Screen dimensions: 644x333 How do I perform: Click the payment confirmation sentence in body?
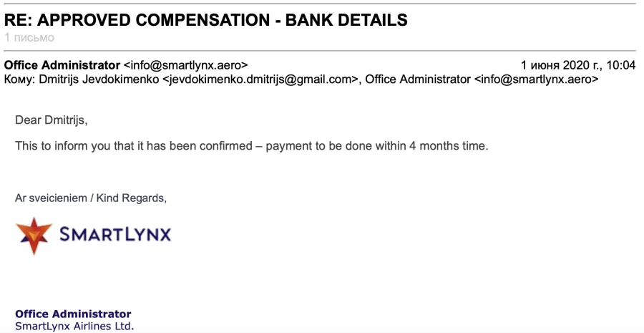pyautogui.click(x=252, y=146)
